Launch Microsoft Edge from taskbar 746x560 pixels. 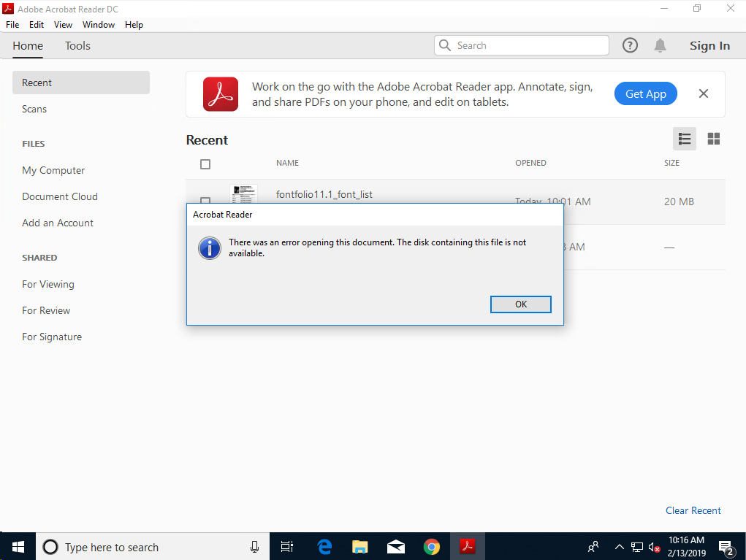point(324,547)
